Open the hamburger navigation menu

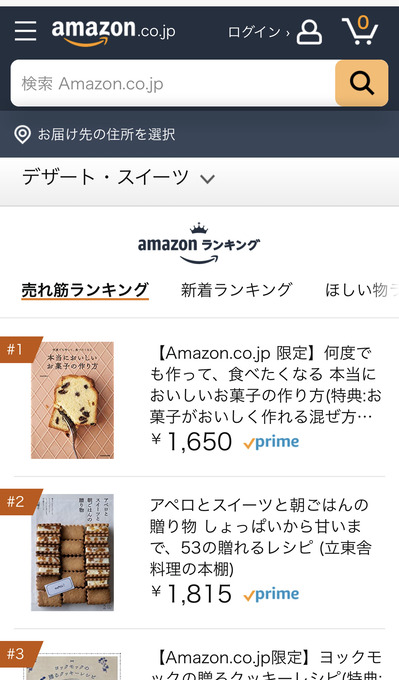25,31
